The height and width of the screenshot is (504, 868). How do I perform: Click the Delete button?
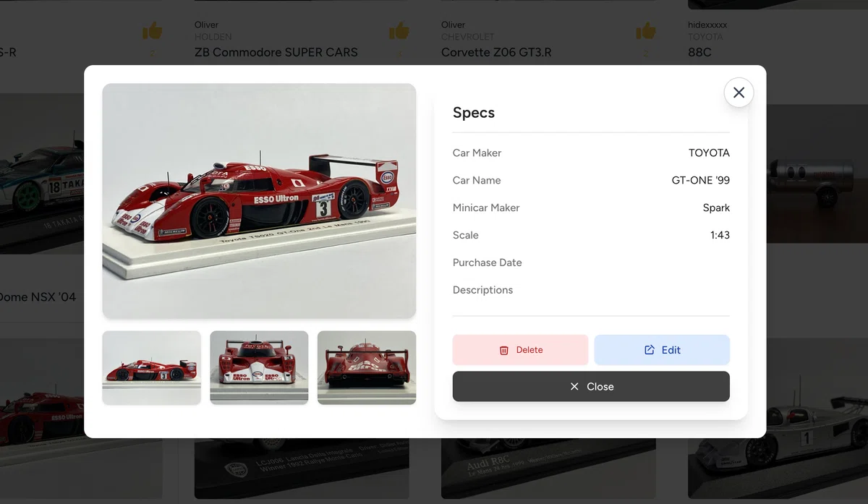(x=520, y=350)
